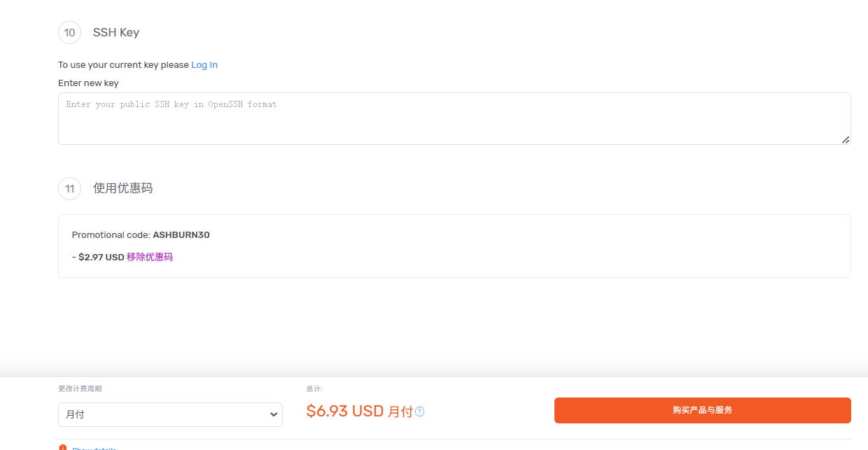Click the circled step 10 beside SSH Key

(69, 32)
